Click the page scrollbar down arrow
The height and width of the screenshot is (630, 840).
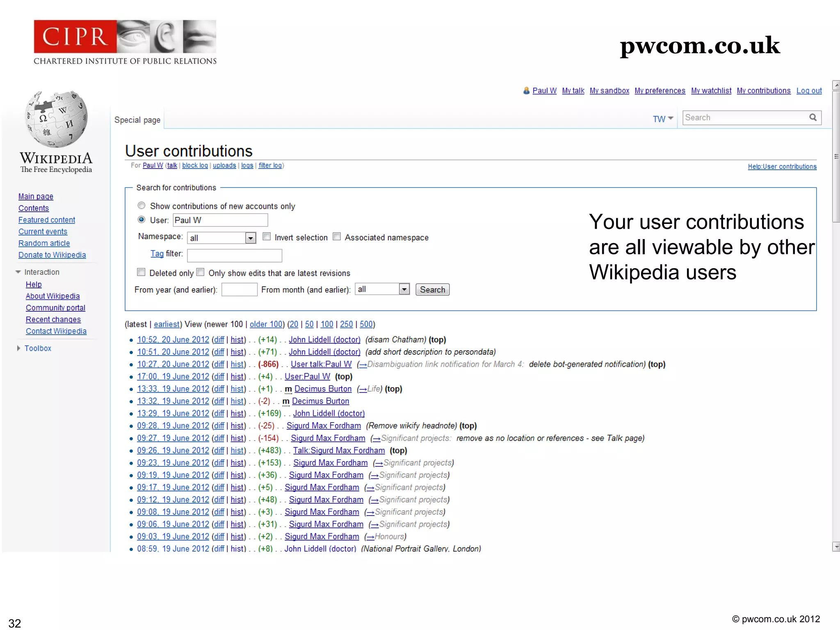click(836, 547)
